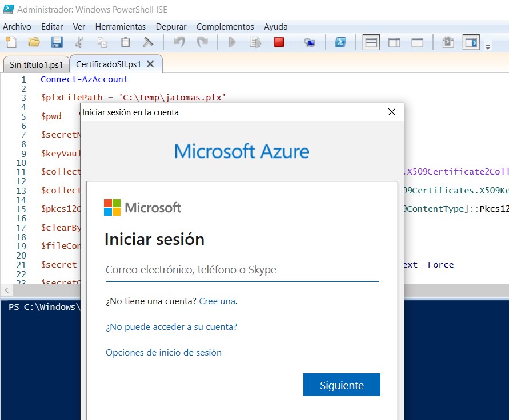Click the -Force parameter on line 21
The height and width of the screenshot is (420, 509).
438,265
